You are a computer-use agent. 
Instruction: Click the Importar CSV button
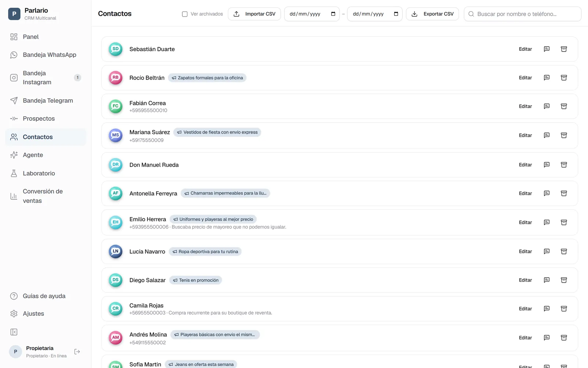[x=254, y=14]
